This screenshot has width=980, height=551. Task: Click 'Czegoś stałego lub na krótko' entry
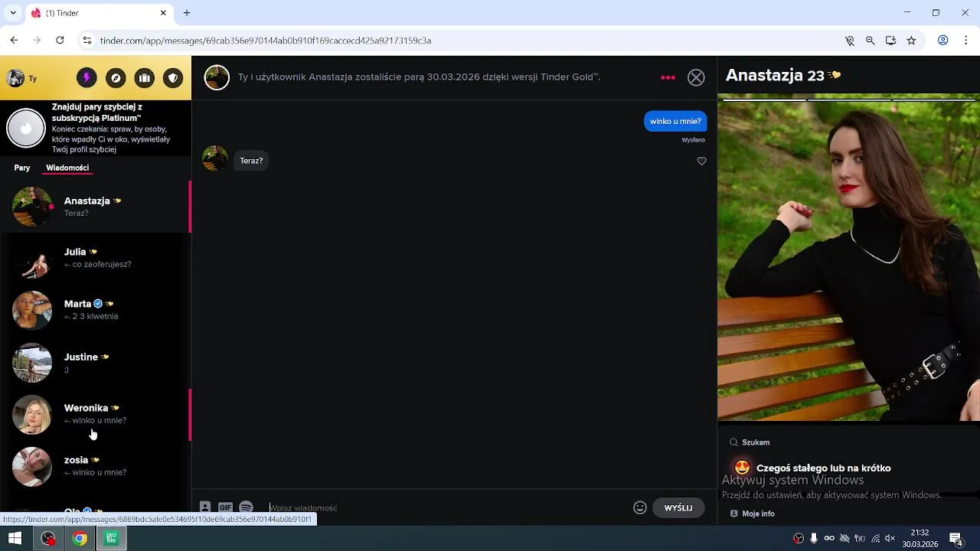[823, 468]
